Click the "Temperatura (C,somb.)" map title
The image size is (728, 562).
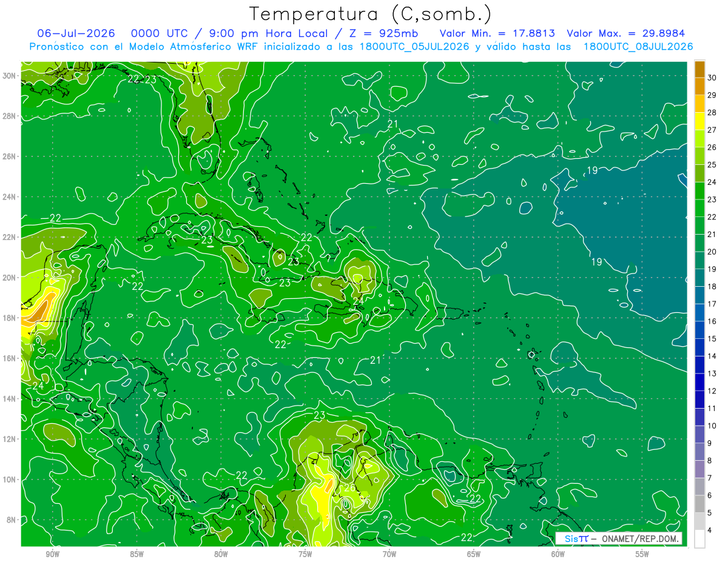[x=370, y=14]
